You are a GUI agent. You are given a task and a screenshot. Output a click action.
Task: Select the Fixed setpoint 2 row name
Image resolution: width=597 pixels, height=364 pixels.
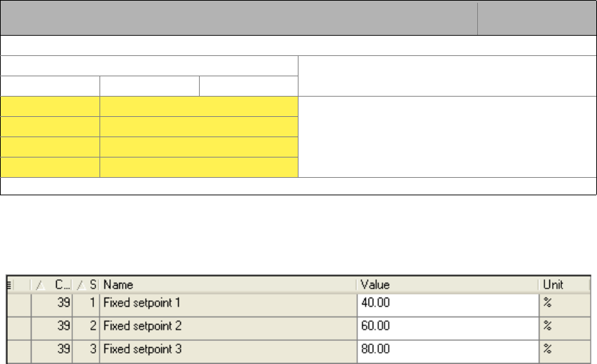(228, 328)
